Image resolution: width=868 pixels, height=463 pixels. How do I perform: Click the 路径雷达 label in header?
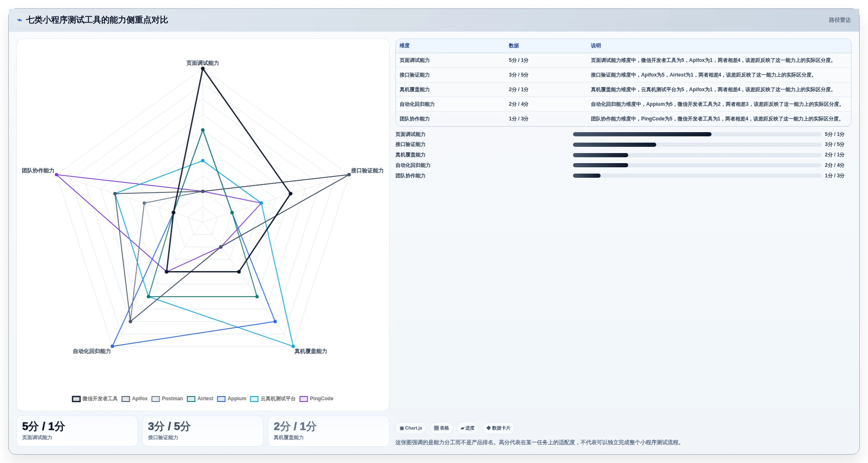(x=840, y=20)
